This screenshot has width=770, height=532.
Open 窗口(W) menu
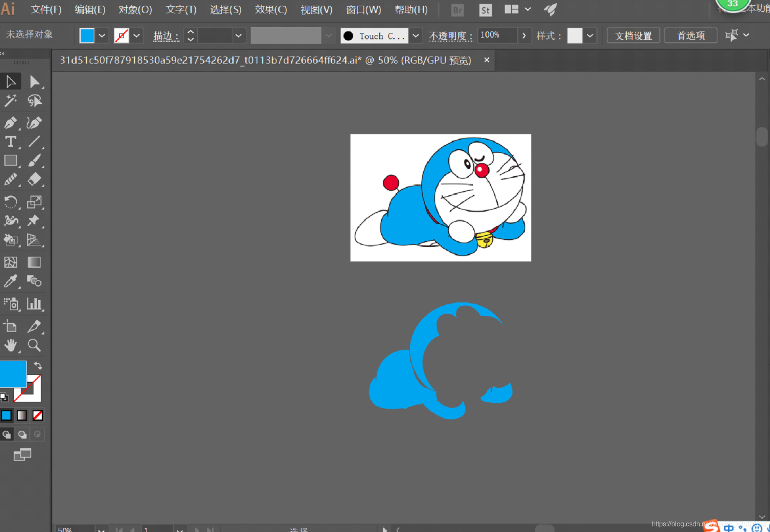(x=364, y=10)
